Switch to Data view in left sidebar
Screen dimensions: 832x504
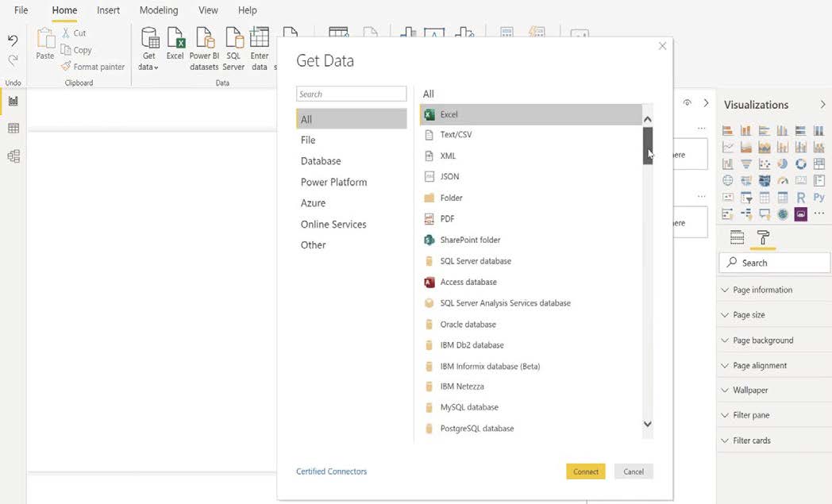[13, 128]
